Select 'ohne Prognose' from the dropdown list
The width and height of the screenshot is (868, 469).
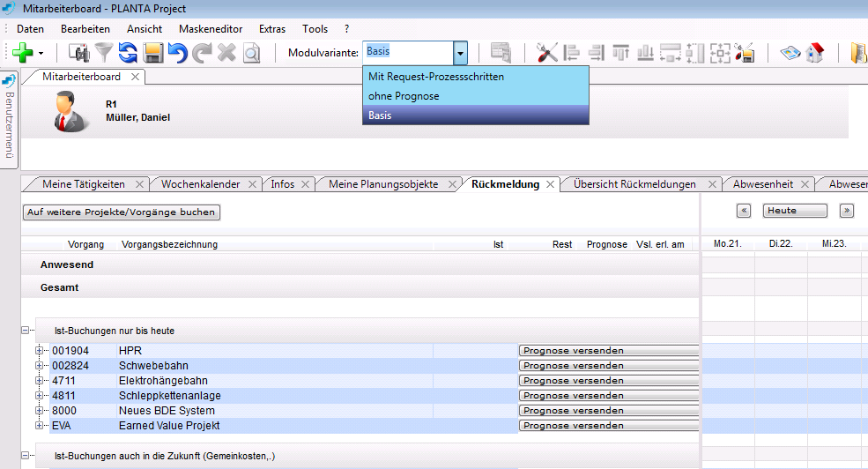pyautogui.click(x=404, y=96)
